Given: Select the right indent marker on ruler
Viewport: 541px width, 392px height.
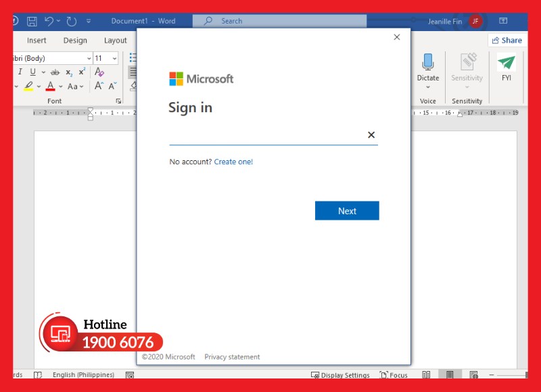Looking at the screenshot, I should point(460,114).
